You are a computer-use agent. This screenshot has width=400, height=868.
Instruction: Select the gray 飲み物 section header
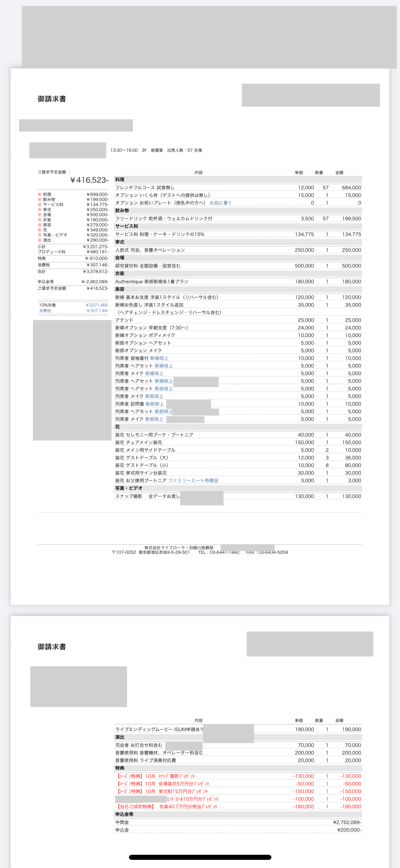tap(122, 211)
